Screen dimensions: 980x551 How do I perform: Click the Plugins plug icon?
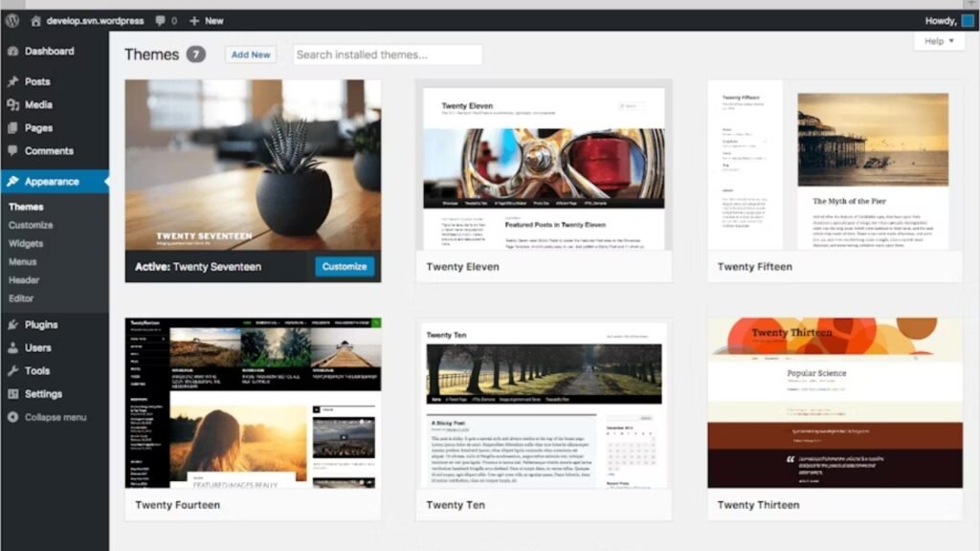click(12, 325)
